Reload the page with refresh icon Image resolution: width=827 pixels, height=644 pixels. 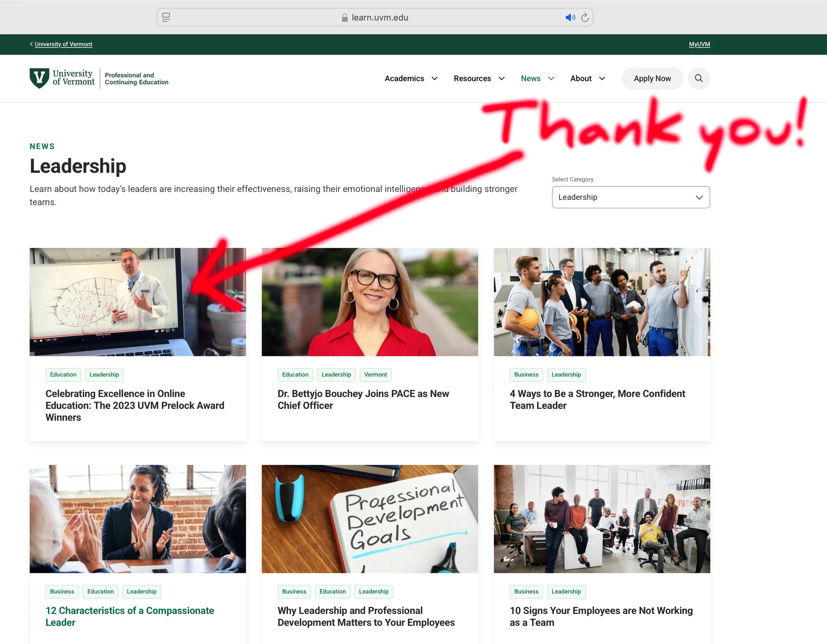585,18
